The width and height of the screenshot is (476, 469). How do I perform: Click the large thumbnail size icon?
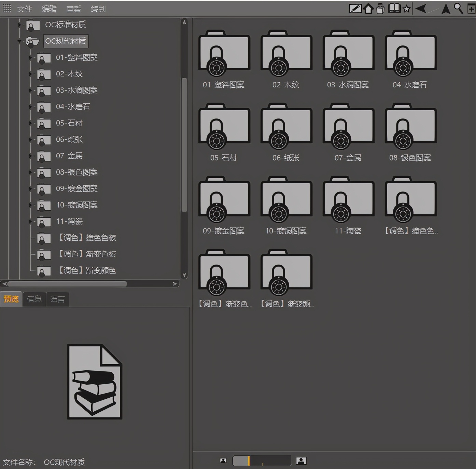pos(301,461)
